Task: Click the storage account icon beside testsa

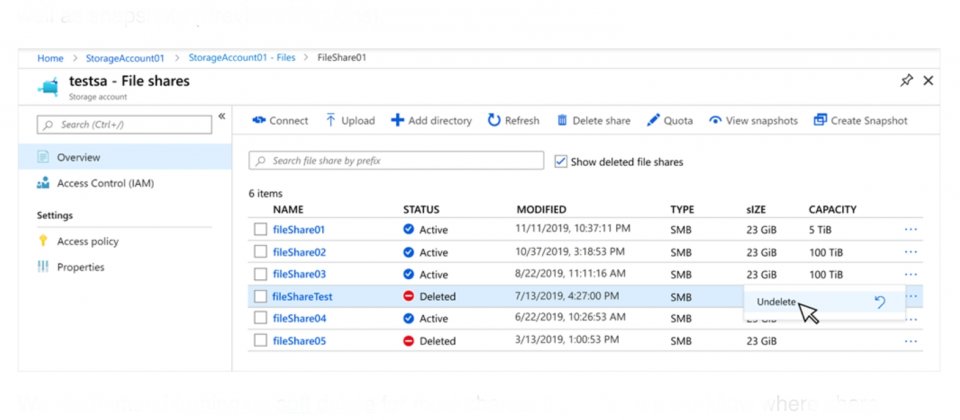Action: coord(49,86)
